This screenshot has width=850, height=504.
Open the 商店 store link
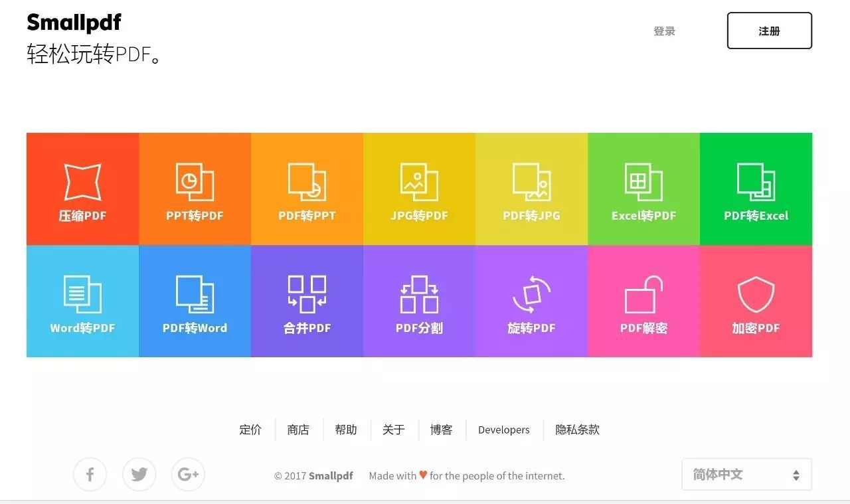pos(298,430)
